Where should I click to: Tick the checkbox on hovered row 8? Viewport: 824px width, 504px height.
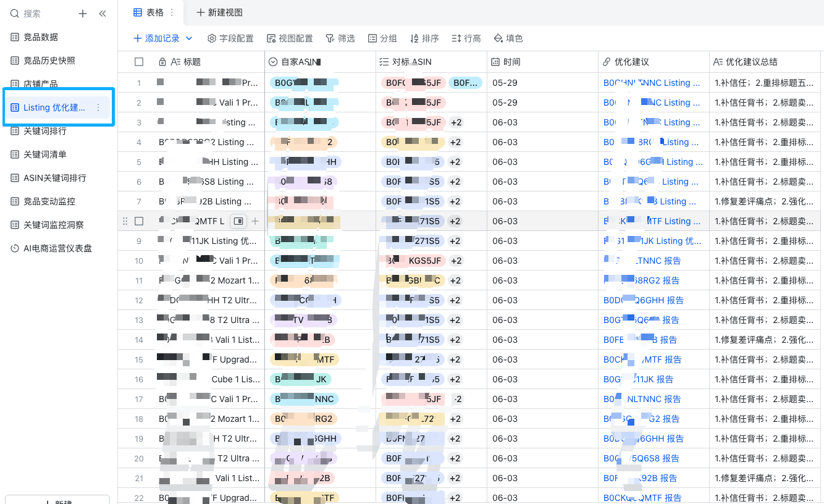point(139,221)
